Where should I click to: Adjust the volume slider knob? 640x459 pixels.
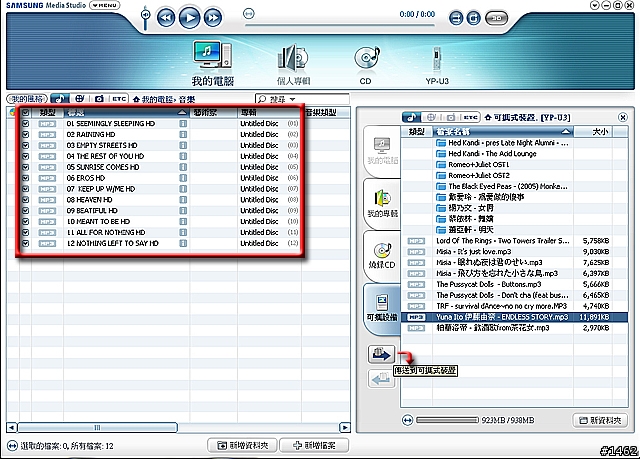[145, 15]
